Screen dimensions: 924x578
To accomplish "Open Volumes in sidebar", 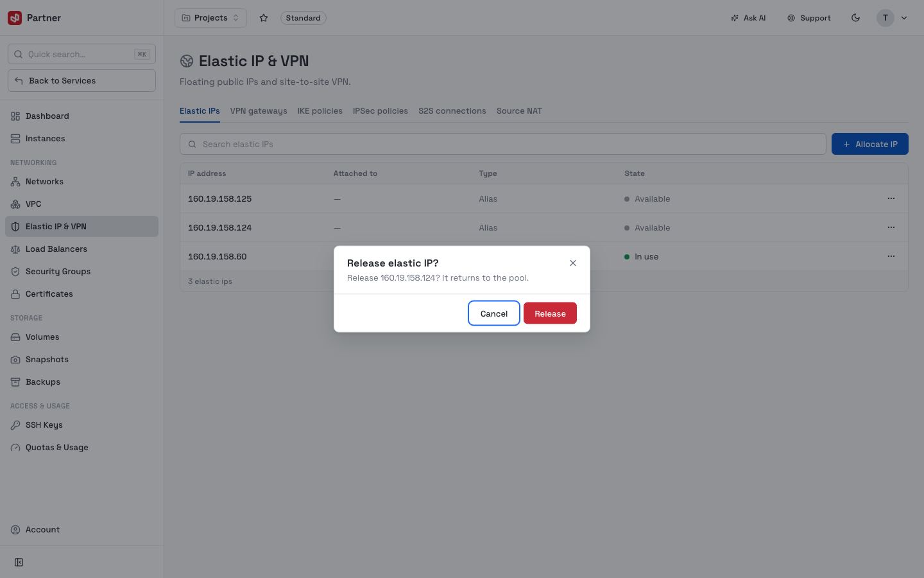I will [x=81, y=337].
